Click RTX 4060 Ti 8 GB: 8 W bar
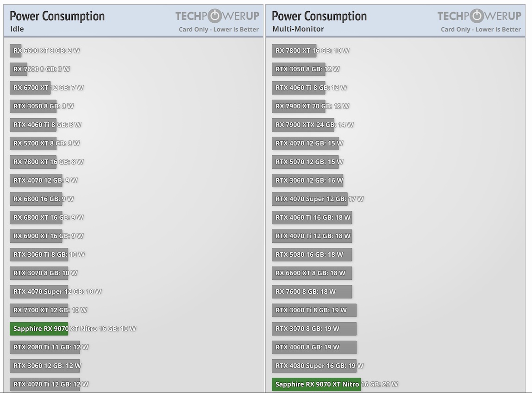This screenshot has width=532, height=393. coord(33,125)
